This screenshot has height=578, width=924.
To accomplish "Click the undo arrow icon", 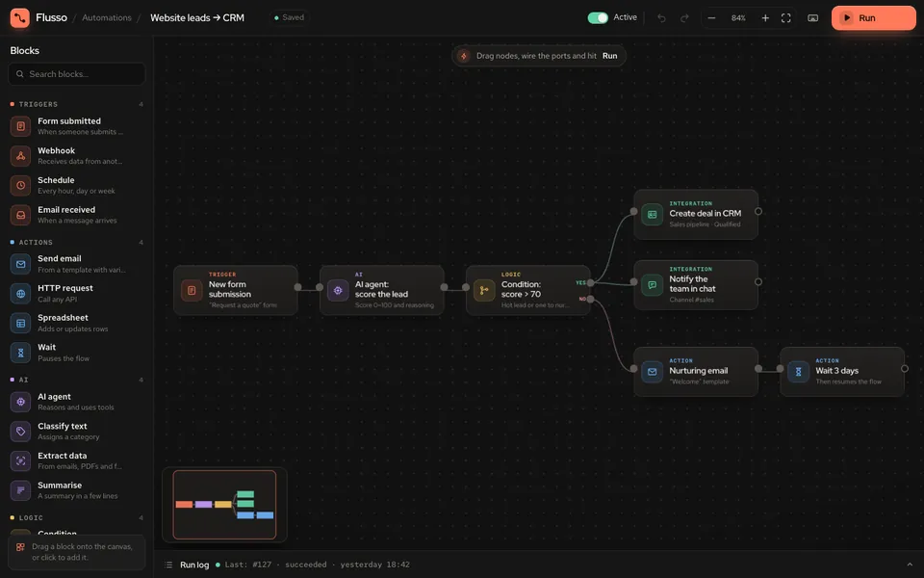I will coord(661,18).
